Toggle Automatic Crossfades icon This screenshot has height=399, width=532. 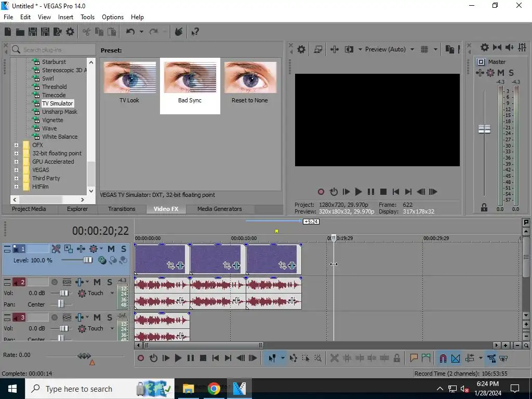[456, 358]
